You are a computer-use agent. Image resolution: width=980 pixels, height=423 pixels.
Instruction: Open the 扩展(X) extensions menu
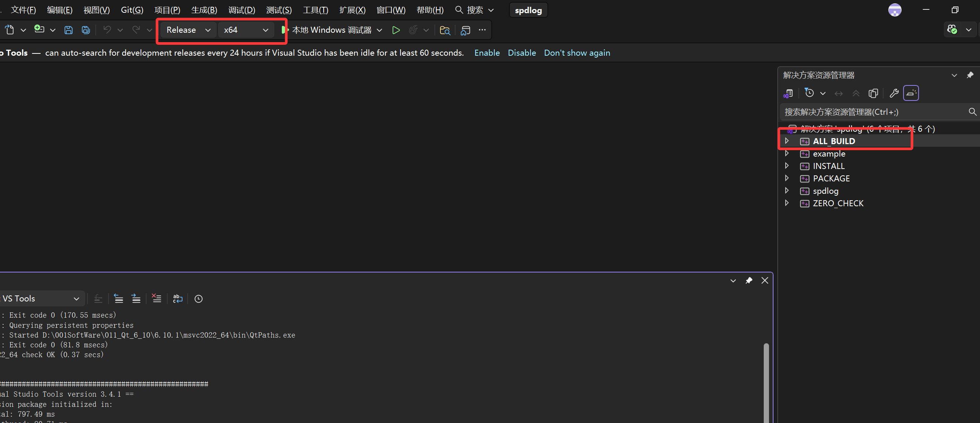coord(352,10)
